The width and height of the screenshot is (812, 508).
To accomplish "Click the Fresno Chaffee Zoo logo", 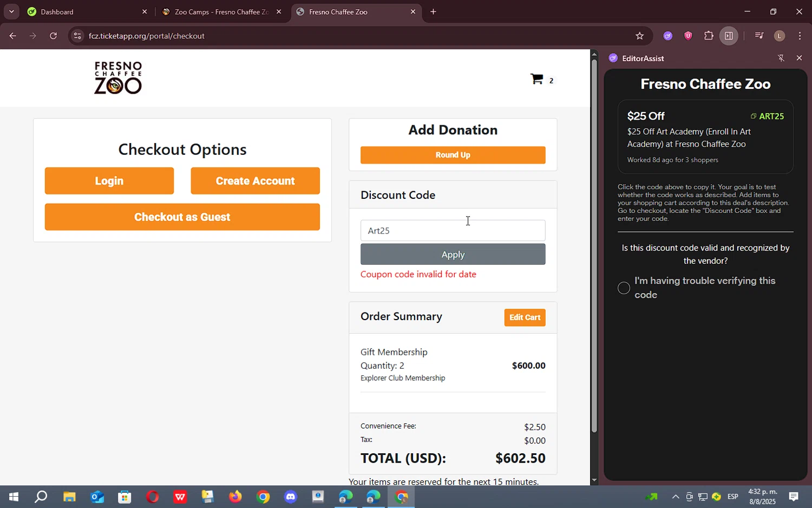I will (118, 78).
